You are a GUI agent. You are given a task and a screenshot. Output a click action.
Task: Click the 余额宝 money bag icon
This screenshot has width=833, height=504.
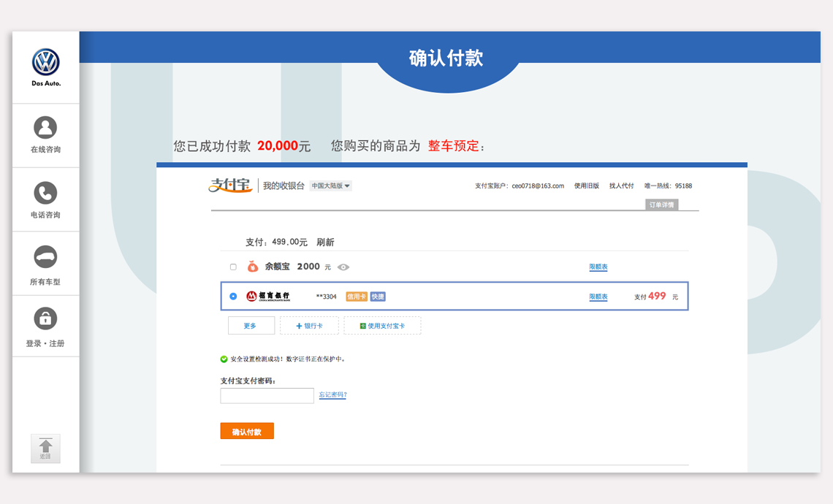pyautogui.click(x=252, y=267)
